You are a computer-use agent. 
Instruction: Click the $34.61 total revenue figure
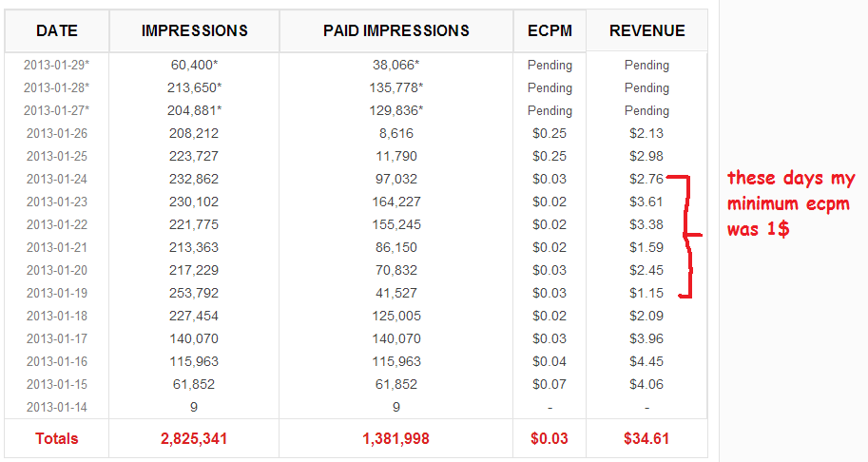[x=646, y=438]
